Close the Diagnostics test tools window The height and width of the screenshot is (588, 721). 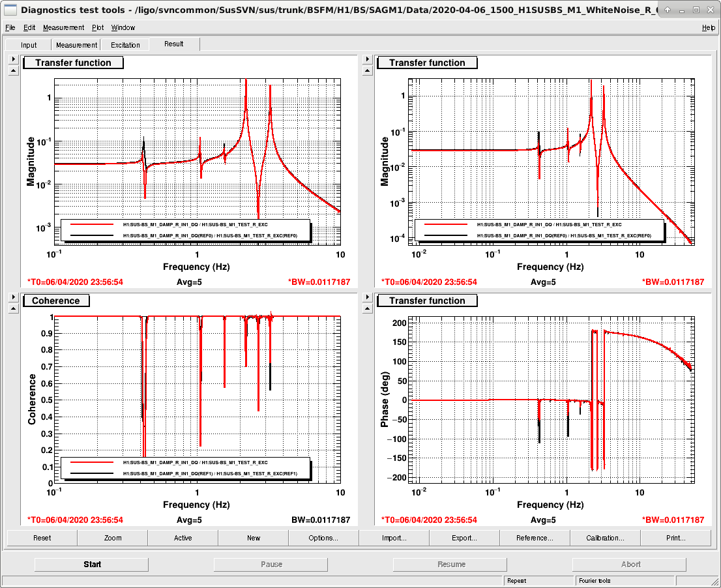click(x=711, y=10)
